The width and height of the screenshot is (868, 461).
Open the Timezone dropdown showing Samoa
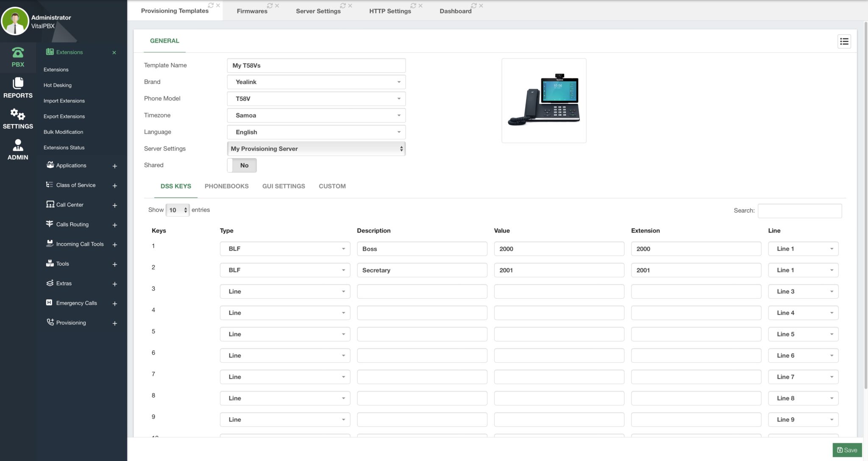coord(316,115)
